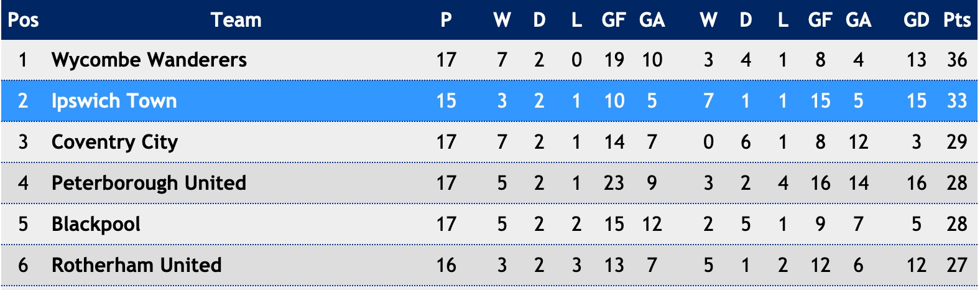The image size is (980, 290).
Task: Click the first GF column header
Action: [x=614, y=20]
